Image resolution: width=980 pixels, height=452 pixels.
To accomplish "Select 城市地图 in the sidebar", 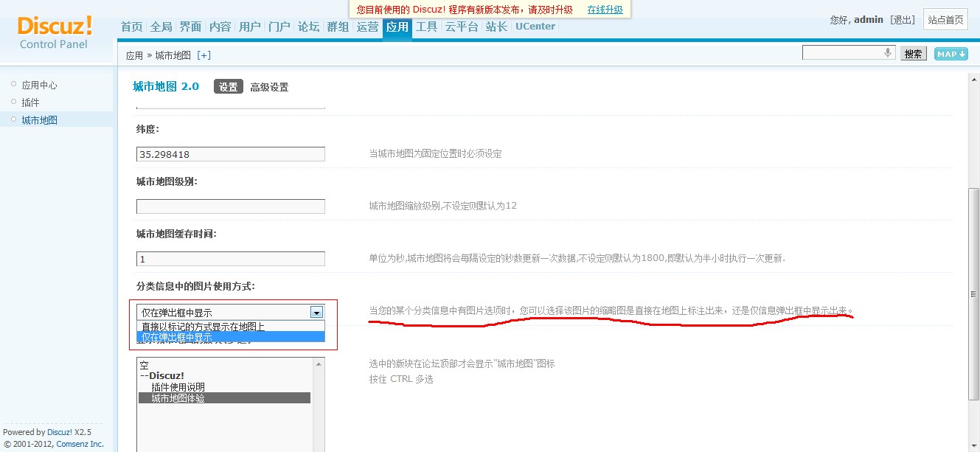I will tap(39, 120).
